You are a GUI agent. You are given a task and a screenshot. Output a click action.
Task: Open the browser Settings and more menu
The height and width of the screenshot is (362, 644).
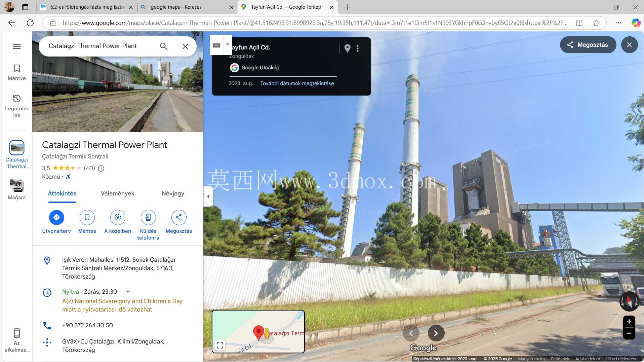click(x=618, y=23)
